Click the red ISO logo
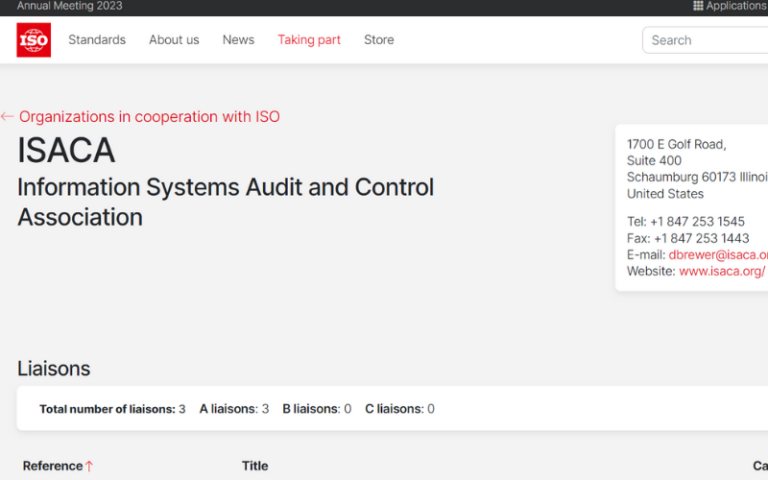The image size is (768, 480). (x=34, y=40)
